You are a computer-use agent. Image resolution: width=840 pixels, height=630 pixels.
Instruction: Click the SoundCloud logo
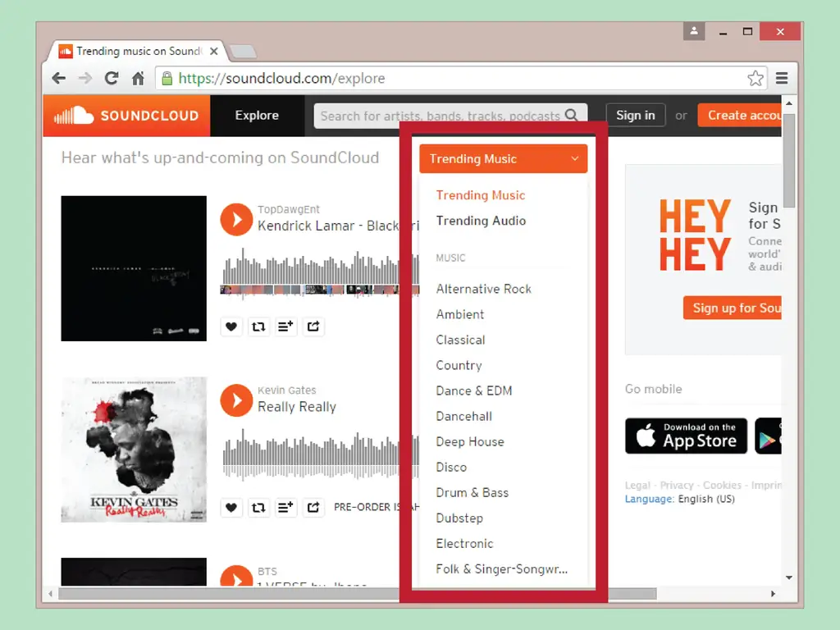tap(126, 116)
